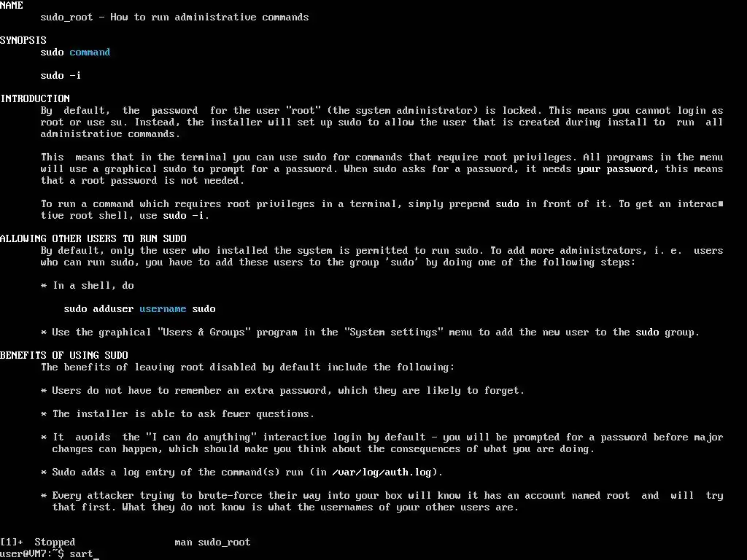This screenshot has width=747, height=560.
Task: Click the SYNOPSIS section heading
Action: click(23, 41)
